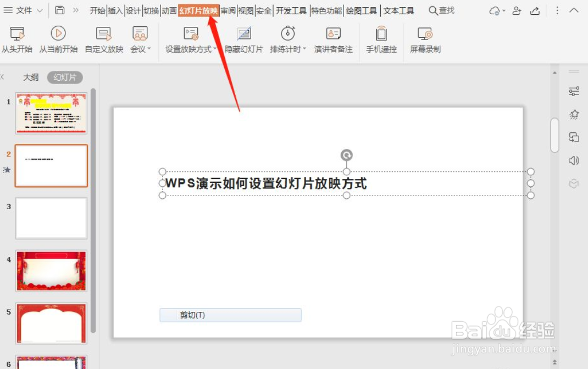Select blank slide 3 thumbnail
Screen dimensions: 588x369
pyautogui.click(x=51, y=218)
